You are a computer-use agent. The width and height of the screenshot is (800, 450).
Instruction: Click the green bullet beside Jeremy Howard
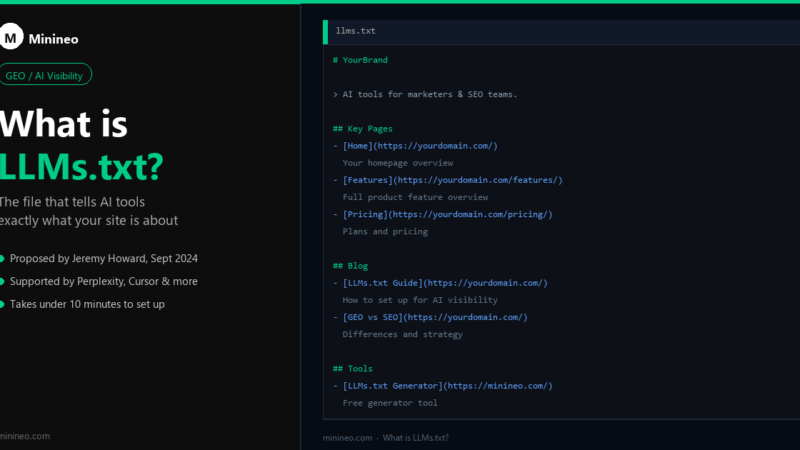pos(2,259)
